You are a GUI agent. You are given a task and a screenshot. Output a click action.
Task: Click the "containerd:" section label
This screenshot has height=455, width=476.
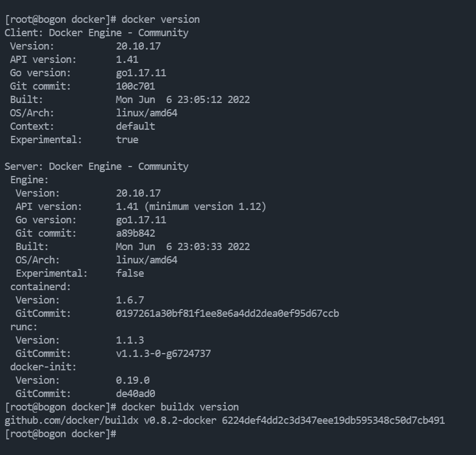[40, 287]
